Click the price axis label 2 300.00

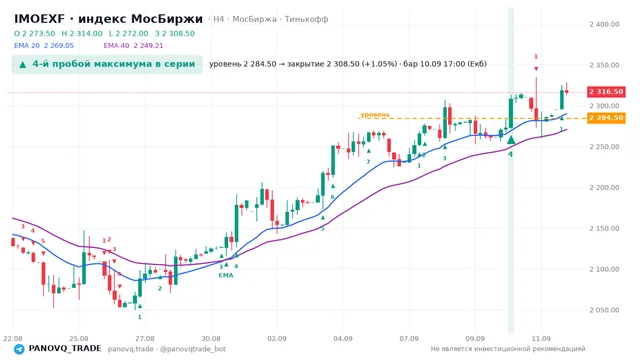(x=604, y=106)
